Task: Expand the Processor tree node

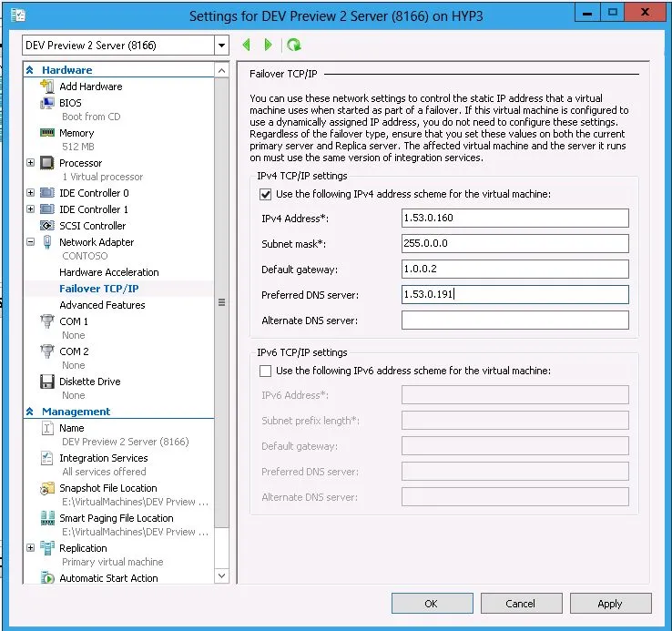Action: tap(30, 162)
